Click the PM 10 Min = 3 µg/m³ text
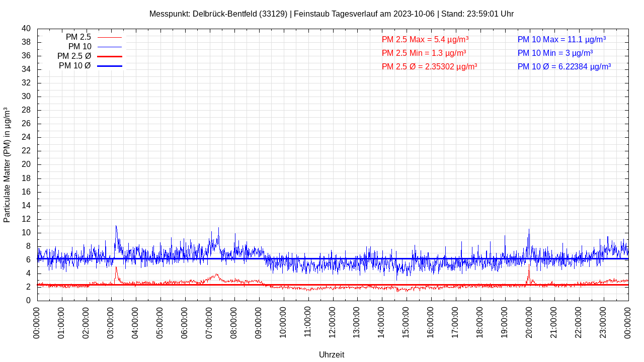The height and width of the screenshot is (362, 644). 555,53
